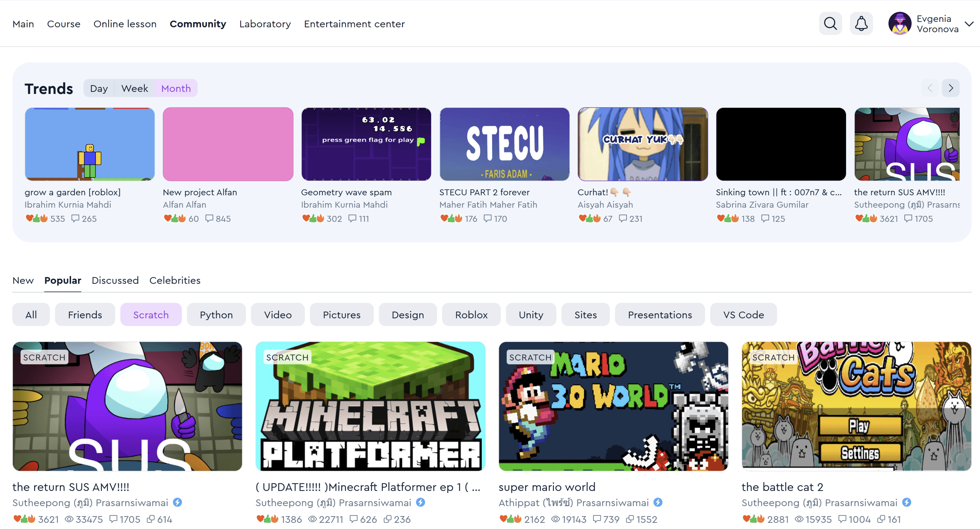Click remix copy icon under the battle cat 2
980x529 pixels.
[881, 519]
